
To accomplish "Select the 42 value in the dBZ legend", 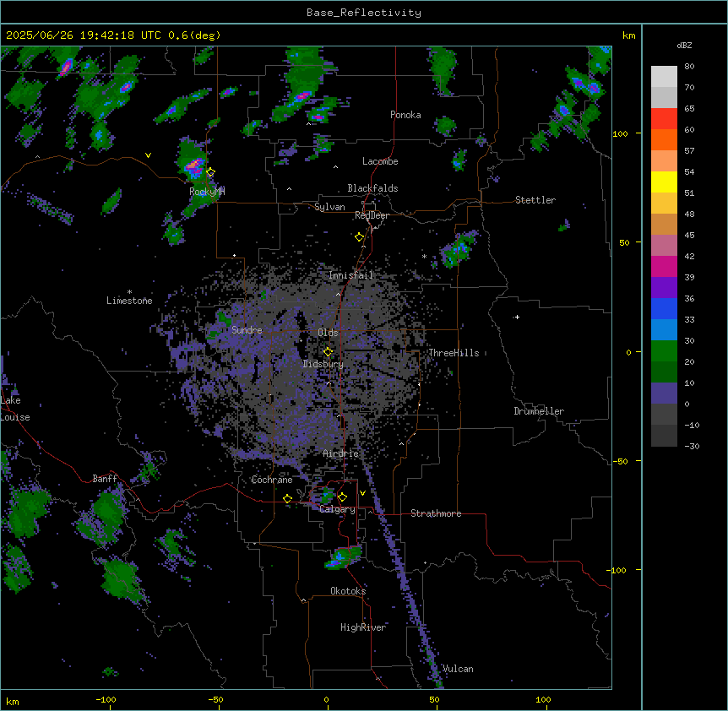I will [689, 256].
